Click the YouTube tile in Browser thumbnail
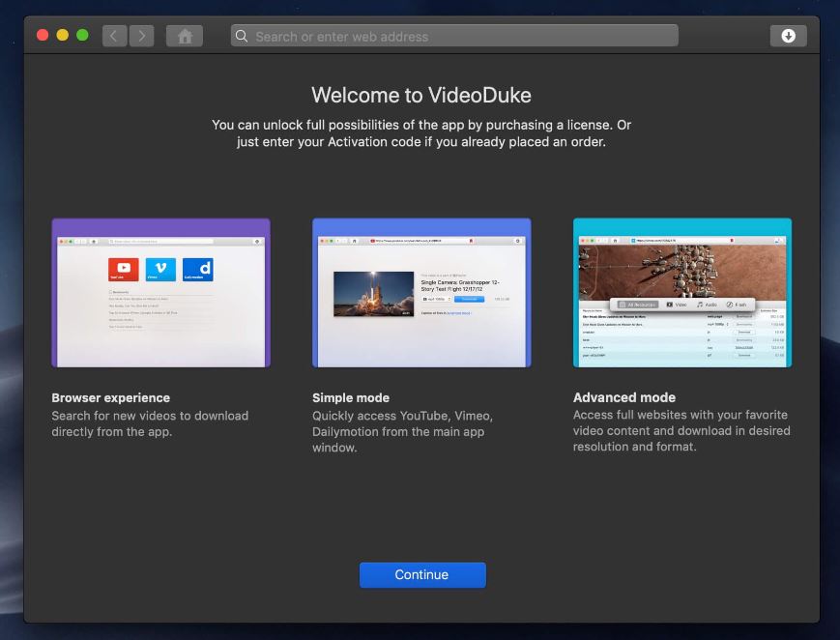This screenshot has height=640, width=840. (123, 269)
